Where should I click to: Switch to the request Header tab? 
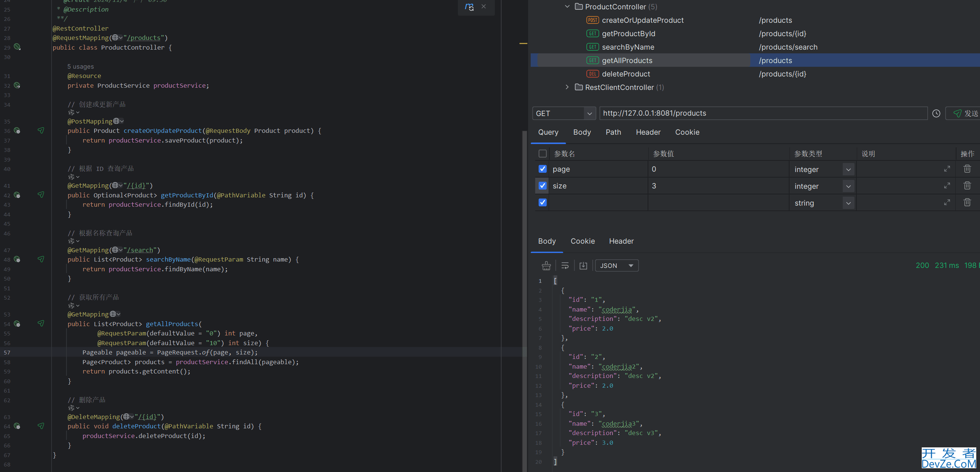(648, 132)
